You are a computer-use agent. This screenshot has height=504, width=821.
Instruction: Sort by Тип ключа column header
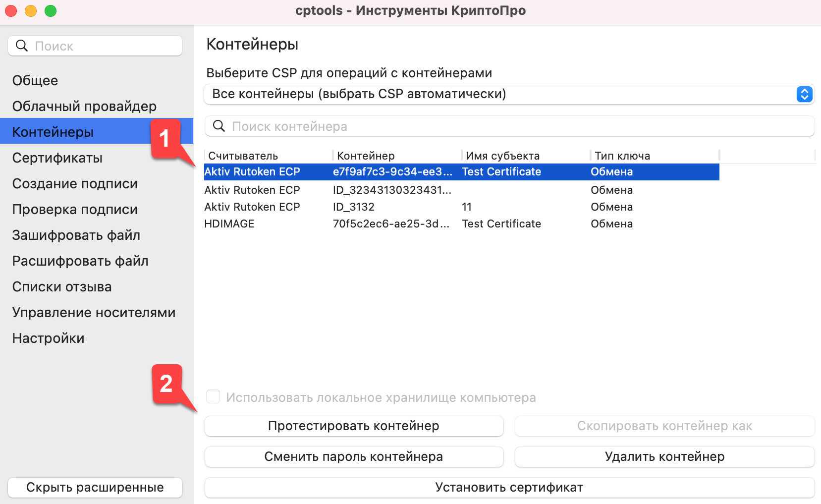click(654, 156)
